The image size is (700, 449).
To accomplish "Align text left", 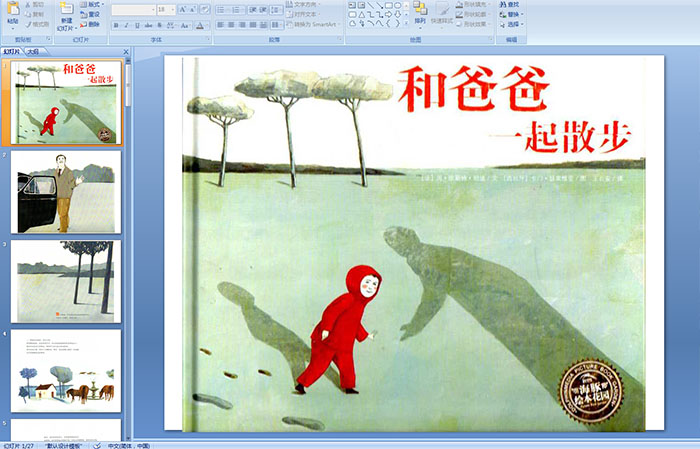I will click(221, 25).
